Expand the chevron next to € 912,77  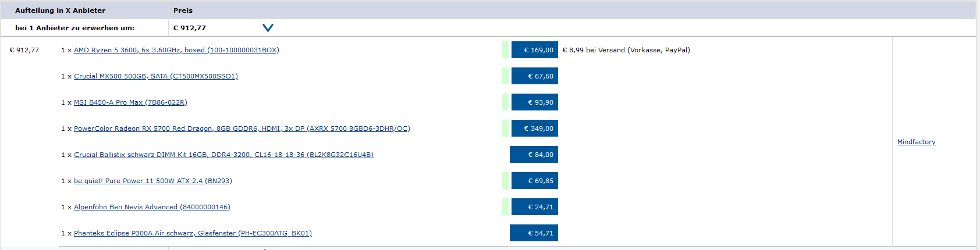tap(268, 27)
